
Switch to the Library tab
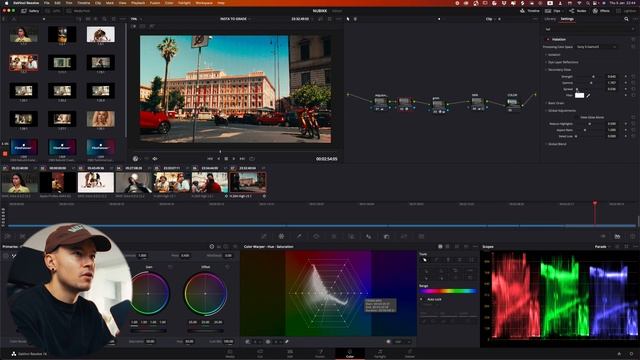pos(550,19)
